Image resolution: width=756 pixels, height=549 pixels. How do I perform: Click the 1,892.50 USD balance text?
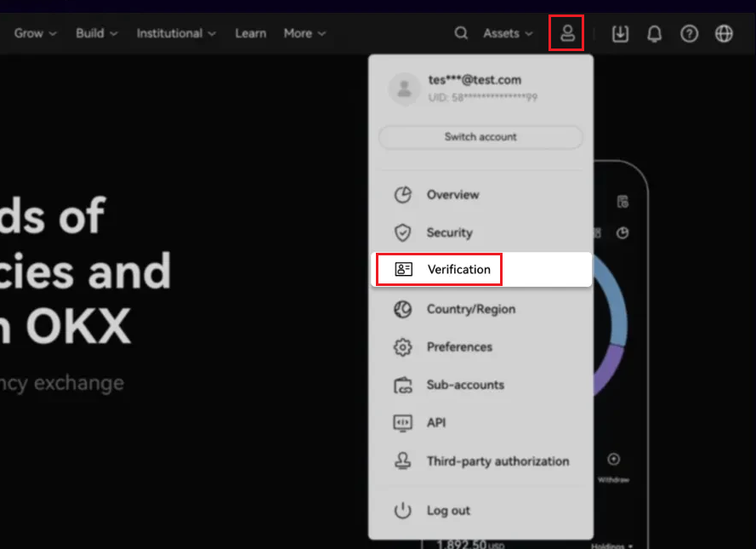[470, 544]
